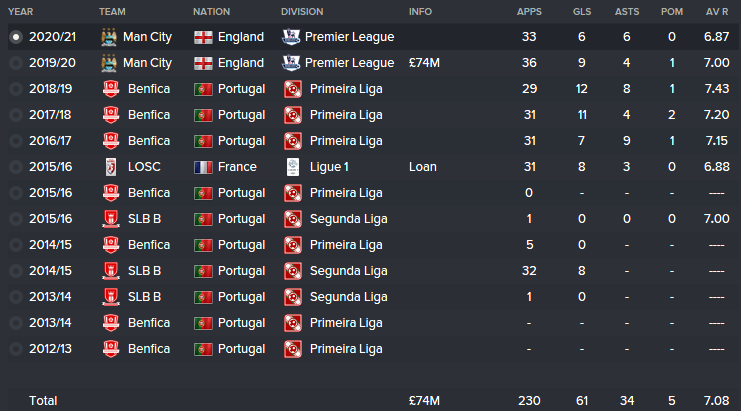This screenshot has height=411, width=741.
Task: Select the 2019/20 season radio button
Action: pos(16,63)
